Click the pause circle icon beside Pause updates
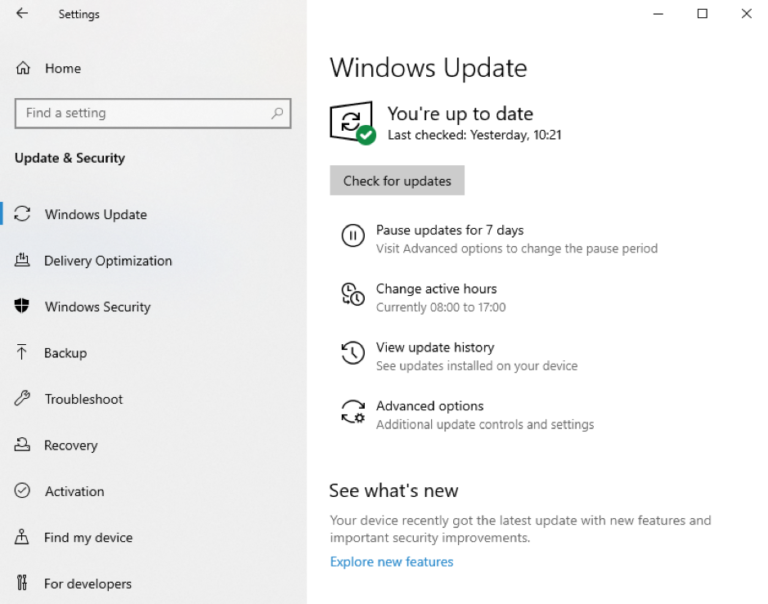768x604 pixels. tap(353, 236)
